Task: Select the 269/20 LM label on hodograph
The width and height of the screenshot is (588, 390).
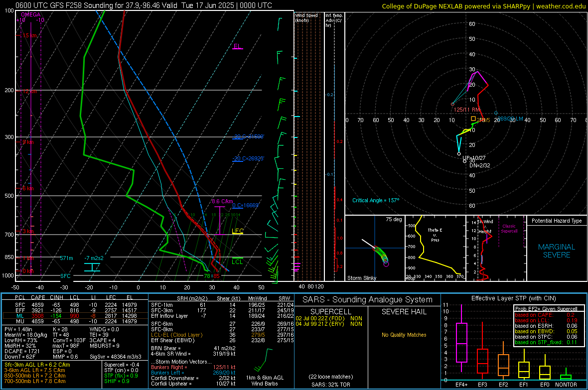Action: 510,119
